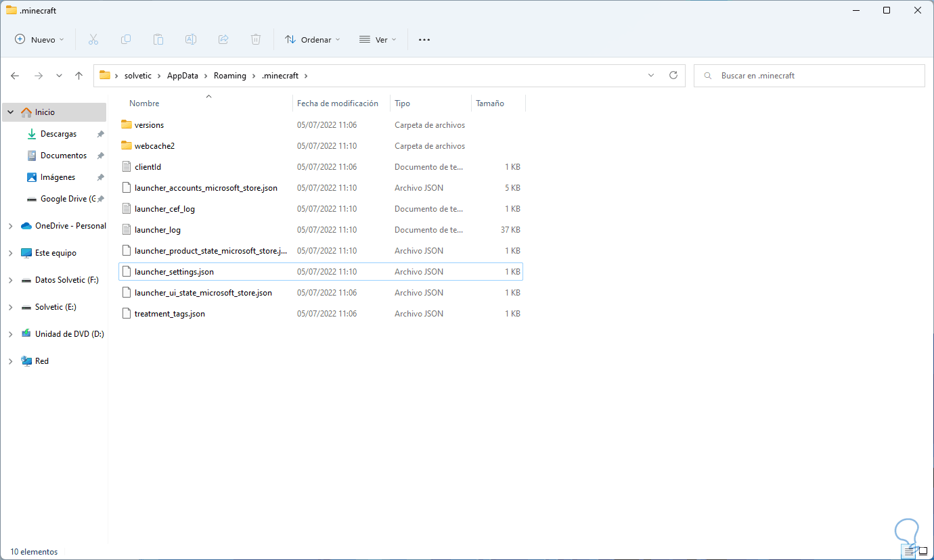Click the Cut scissors icon in toolbar
Image resolution: width=934 pixels, height=560 pixels.
coord(93,40)
